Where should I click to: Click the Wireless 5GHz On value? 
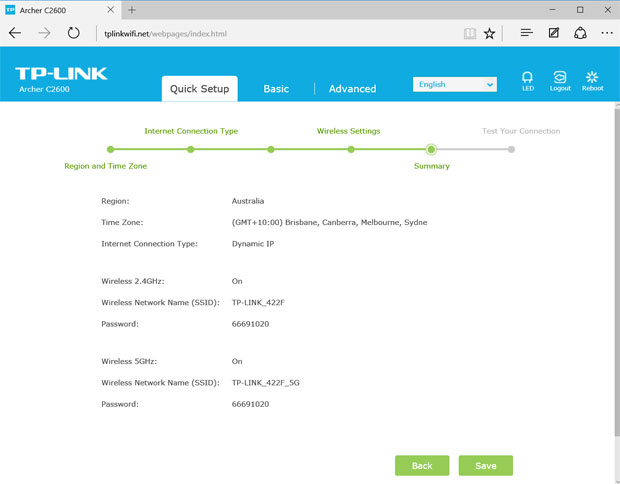tap(237, 361)
